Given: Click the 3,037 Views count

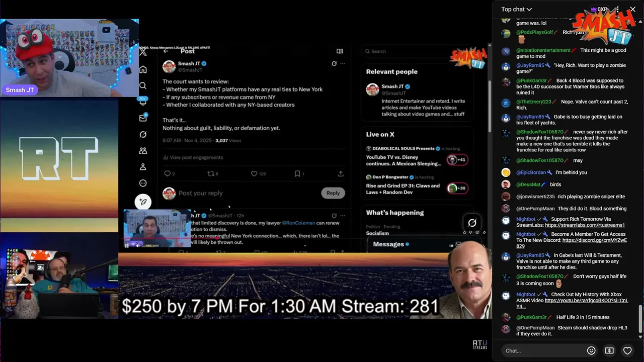Looking at the screenshot, I should pyautogui.click(x=228, y=141).
